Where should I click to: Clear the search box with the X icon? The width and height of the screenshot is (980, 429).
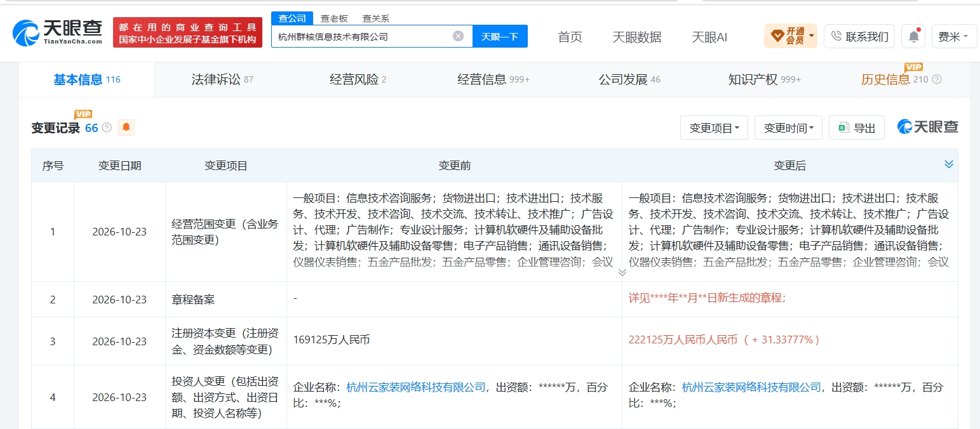tap(458, 36)
